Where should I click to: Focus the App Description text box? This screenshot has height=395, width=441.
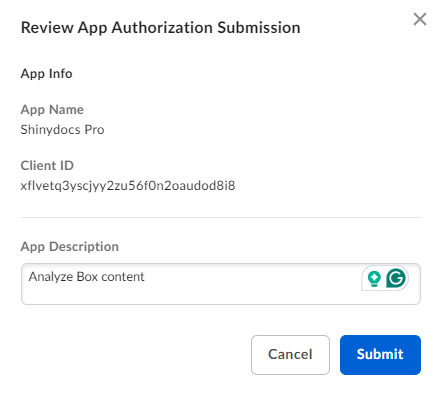pos(221,284)
